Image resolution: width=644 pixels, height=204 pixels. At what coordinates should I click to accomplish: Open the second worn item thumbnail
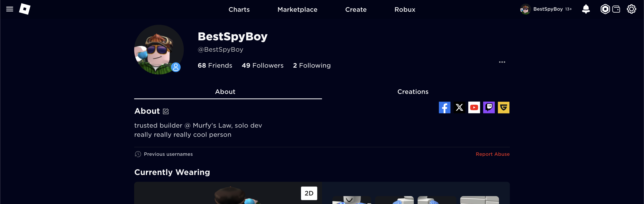[x=394, y=200]
